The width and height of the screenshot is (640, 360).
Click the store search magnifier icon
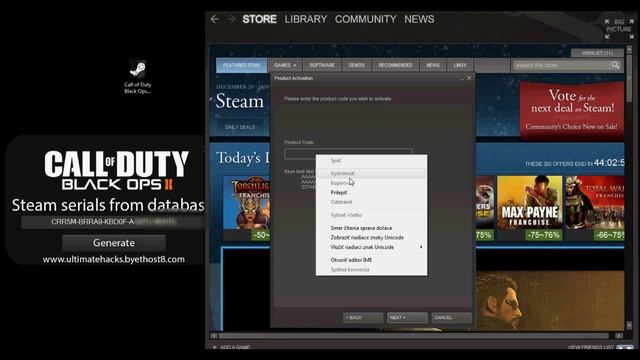coord(615,65)
